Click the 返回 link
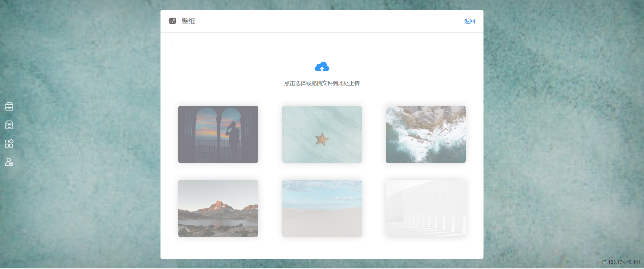The width and height of the screenshot is (644, 269). pos(469,21)
